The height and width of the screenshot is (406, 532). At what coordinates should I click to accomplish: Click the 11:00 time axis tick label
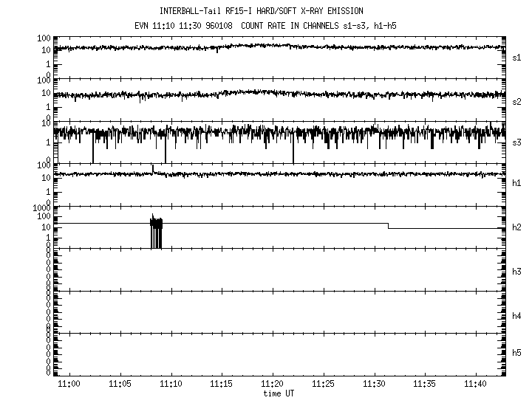pyautogui.click(x=69, y=385)
